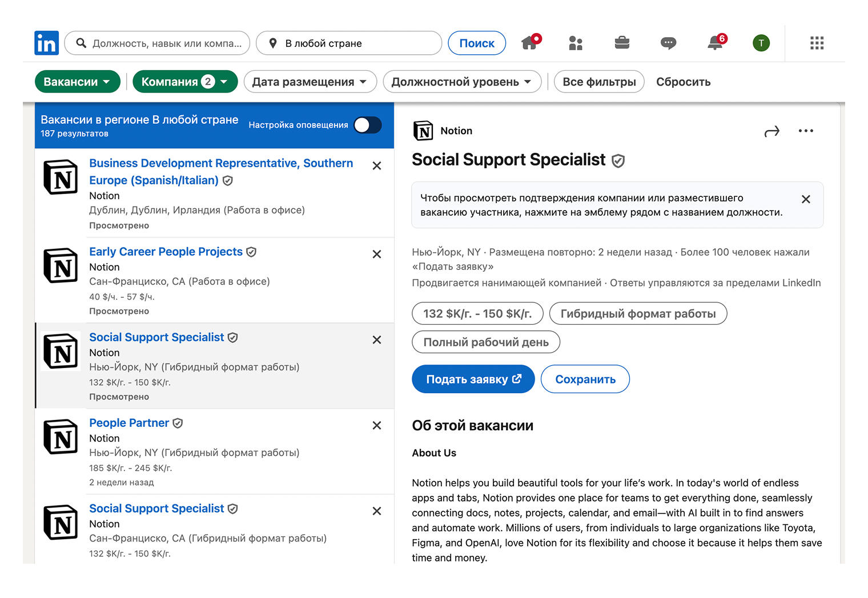Screen dimensions: 868x598
Task: Open the three-dot more options menu
Action: tap(806, 131)
